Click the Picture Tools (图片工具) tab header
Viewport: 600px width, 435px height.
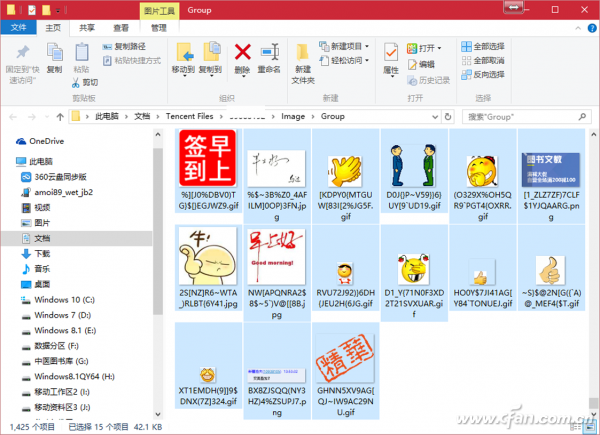pyautogui.click(x=159, y=11)
